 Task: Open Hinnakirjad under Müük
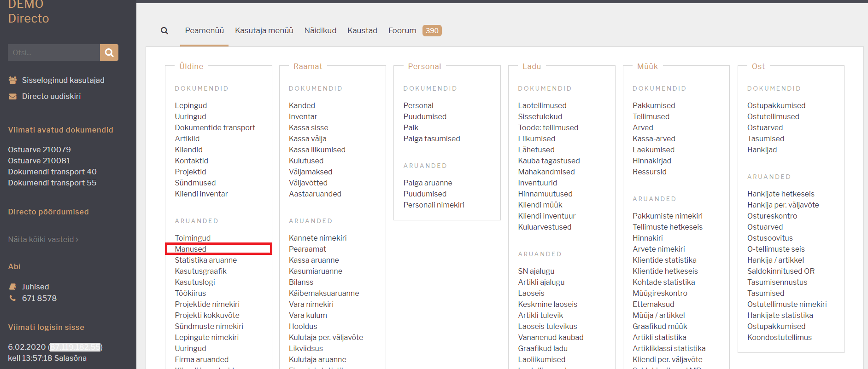(652, 161)
